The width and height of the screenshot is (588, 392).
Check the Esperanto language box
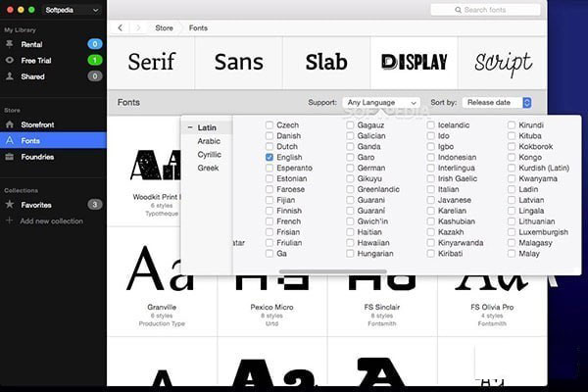(269, 168)
